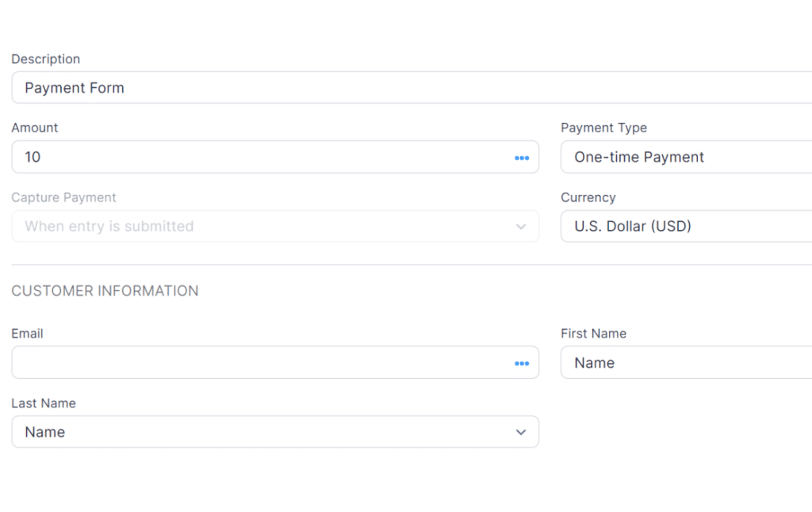Screen dimensions: 812x512
Task: Select 'One-time Payment' in Payment Type
Action: pyautogui.click(x=639, y=157)
